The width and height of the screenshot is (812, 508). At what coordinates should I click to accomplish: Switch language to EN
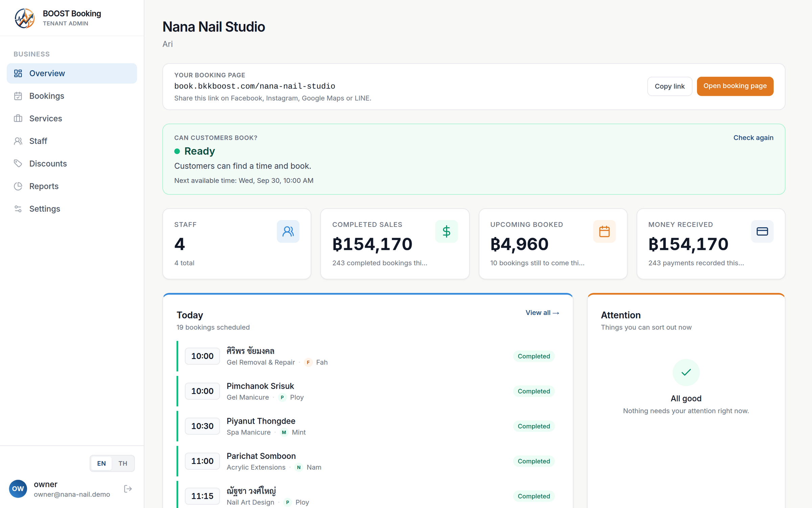point(101,463)
